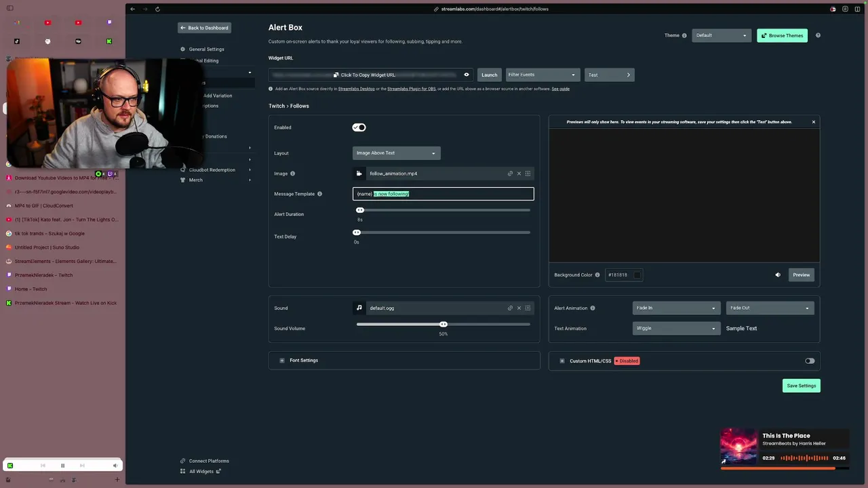Open the Fade Out animation dropdown
This screenshot has height=488, width=868.
coord(770,308)
